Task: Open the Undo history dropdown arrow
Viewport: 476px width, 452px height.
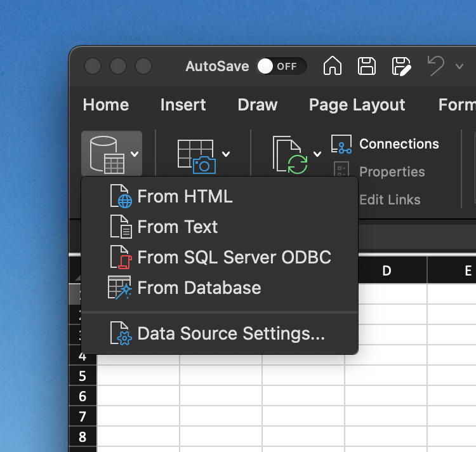Action: tap(459, 66)
